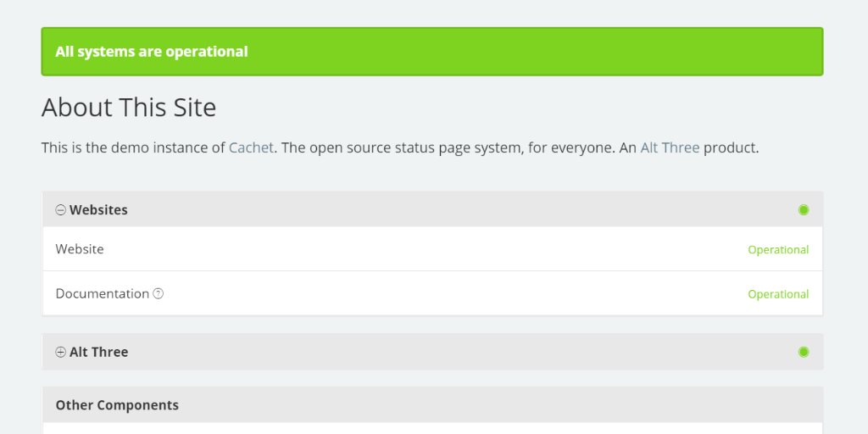Click the Operational status for Website
The width and height of the screenshot is (868, 434).
778,250
